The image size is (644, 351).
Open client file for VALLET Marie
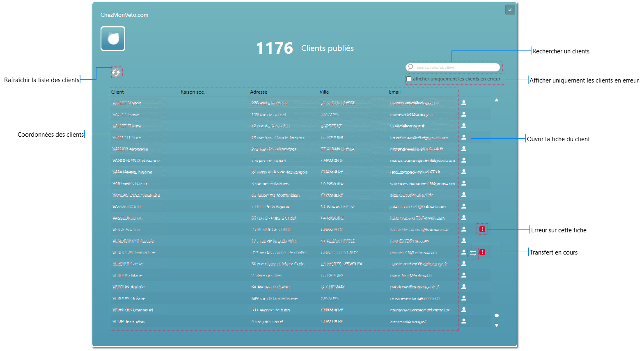pyautogui.click(x=464, y=114)
